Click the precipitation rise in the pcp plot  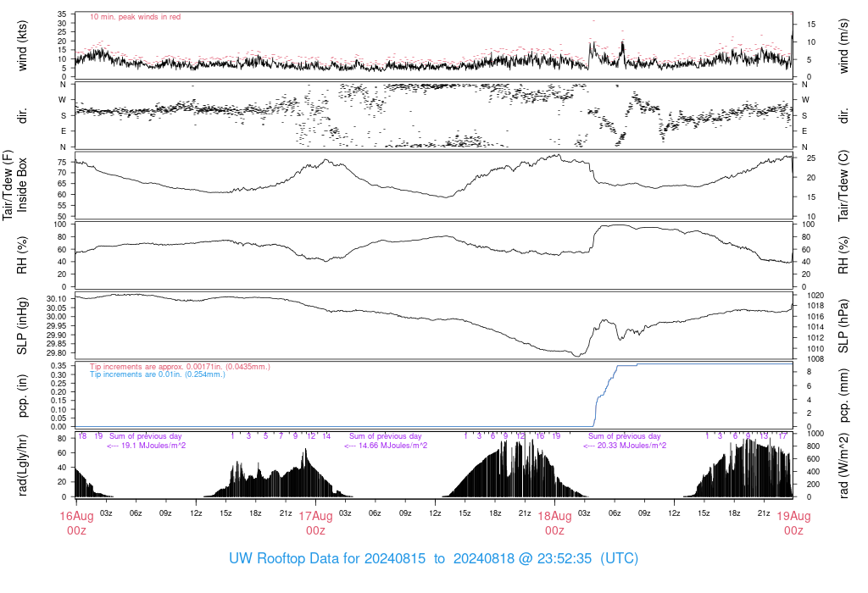[605, 396]
